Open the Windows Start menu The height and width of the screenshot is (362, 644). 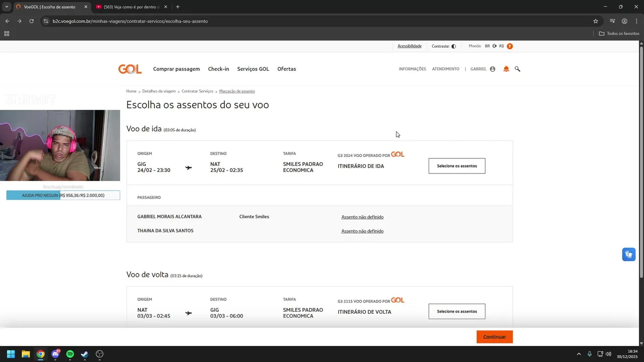point(11,354)
